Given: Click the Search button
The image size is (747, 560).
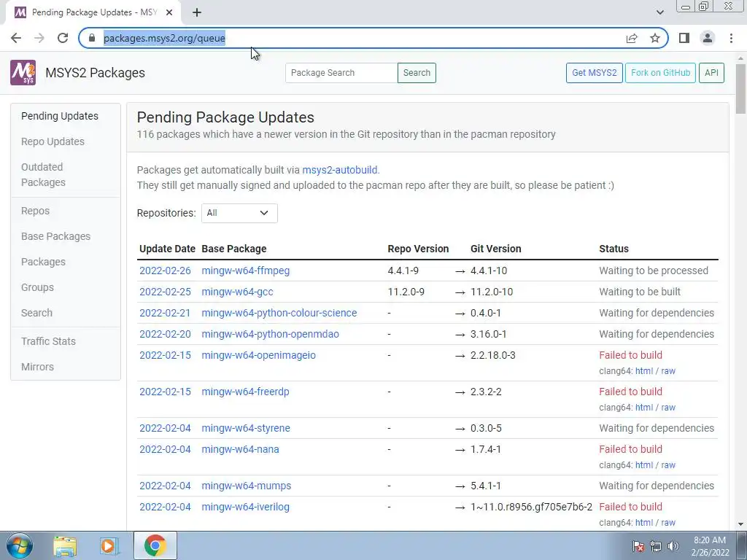Looking at the screenshot, I should click(417, 73).
